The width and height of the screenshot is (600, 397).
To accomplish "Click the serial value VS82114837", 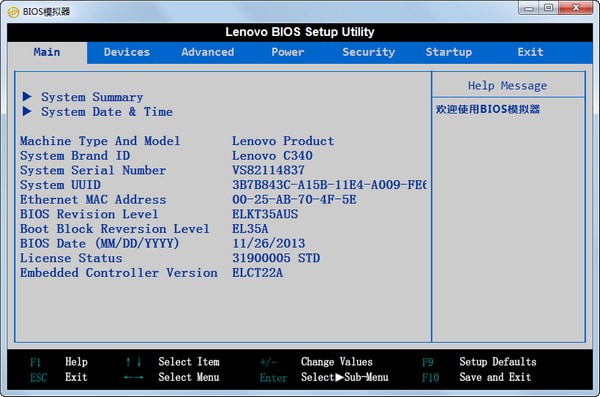I will pyautogui.click(x=268, y=170).
